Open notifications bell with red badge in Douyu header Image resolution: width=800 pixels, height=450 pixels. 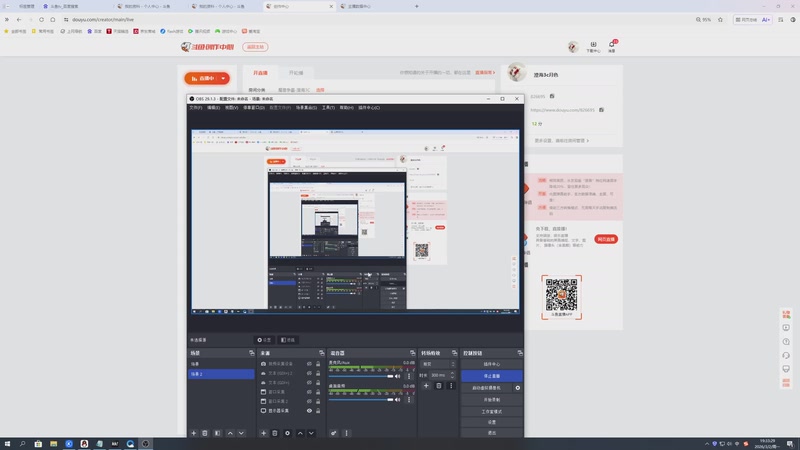612,46
